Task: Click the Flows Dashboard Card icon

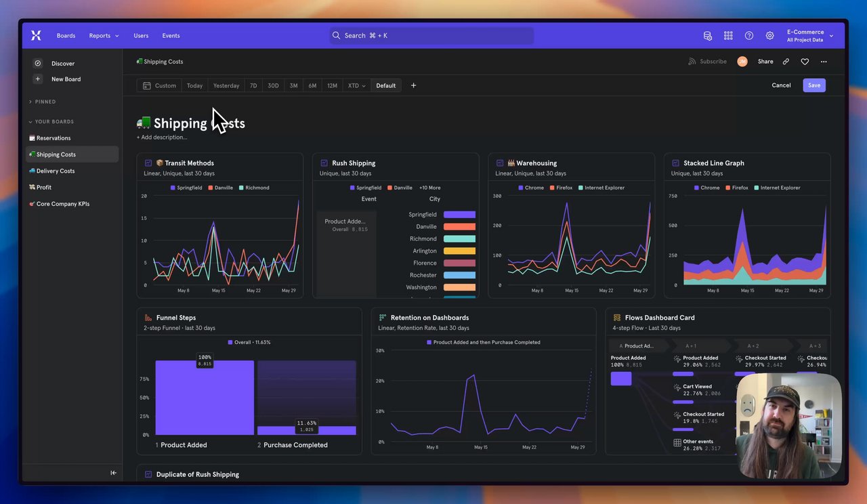Action: pos(617,317)
